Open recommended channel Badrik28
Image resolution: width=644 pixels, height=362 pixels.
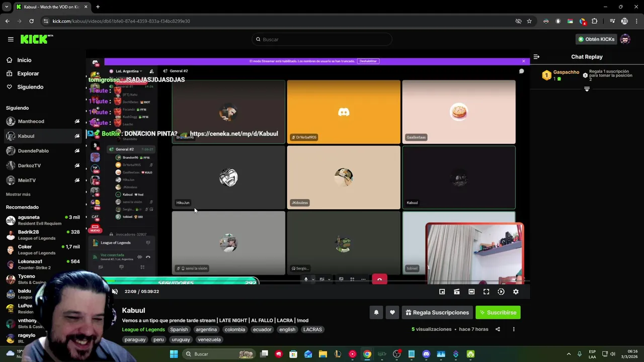[43, 235]
